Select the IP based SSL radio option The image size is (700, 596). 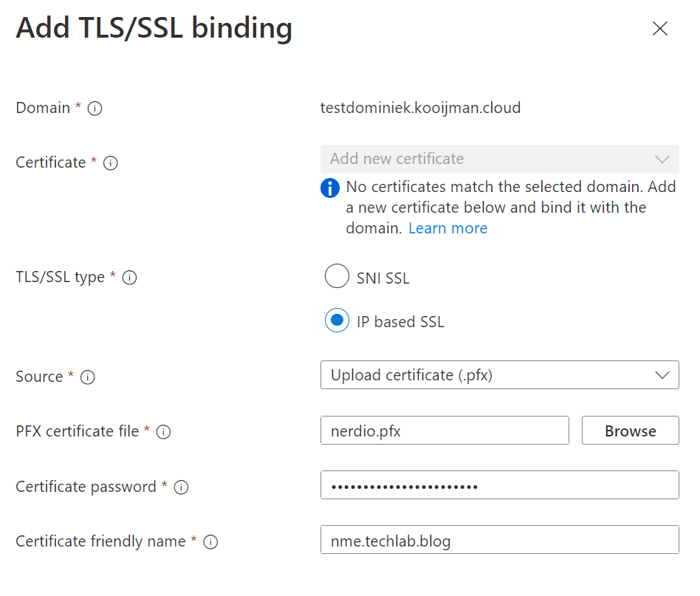pyautogui.click(x=337, y=321)
